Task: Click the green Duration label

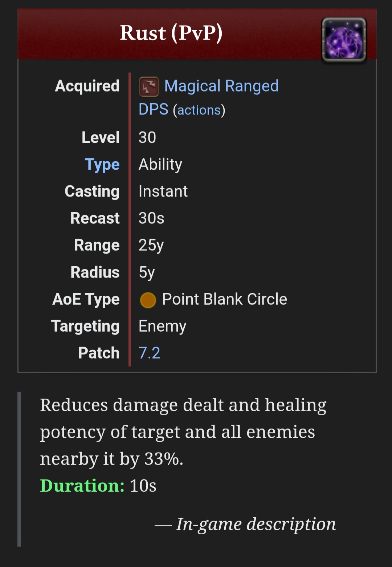Action: [82, 486]
